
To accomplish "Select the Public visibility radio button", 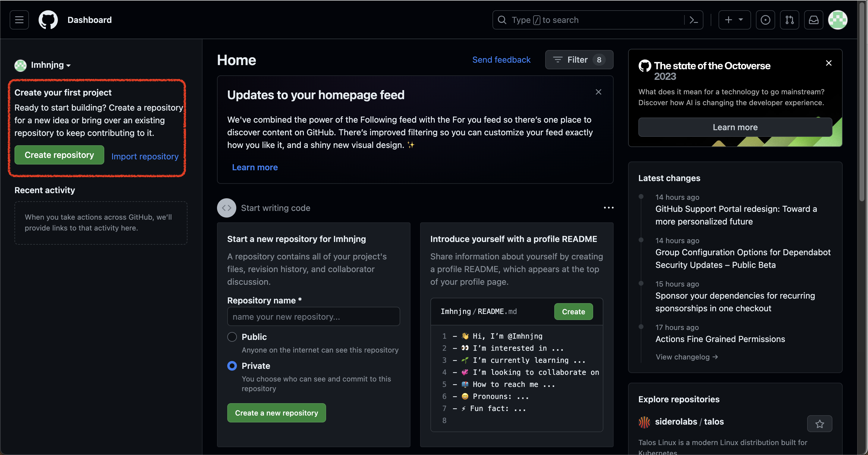I will 232,337.
